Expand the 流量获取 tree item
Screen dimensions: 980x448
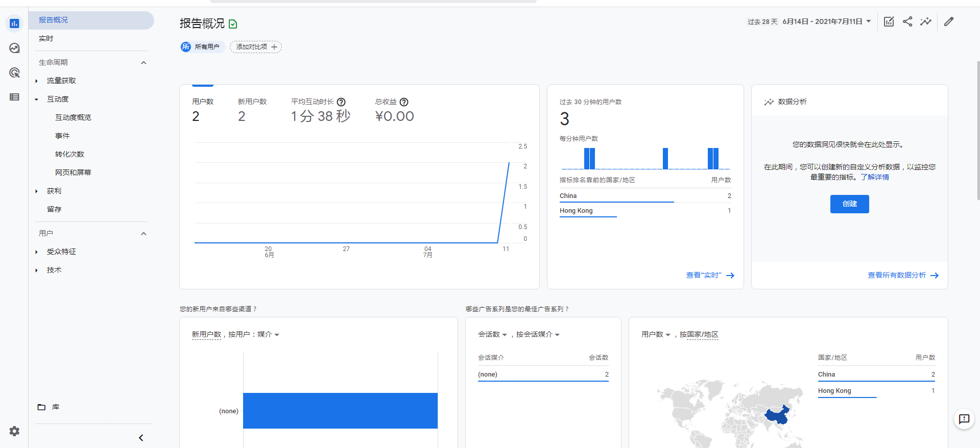tap(36, 81)
